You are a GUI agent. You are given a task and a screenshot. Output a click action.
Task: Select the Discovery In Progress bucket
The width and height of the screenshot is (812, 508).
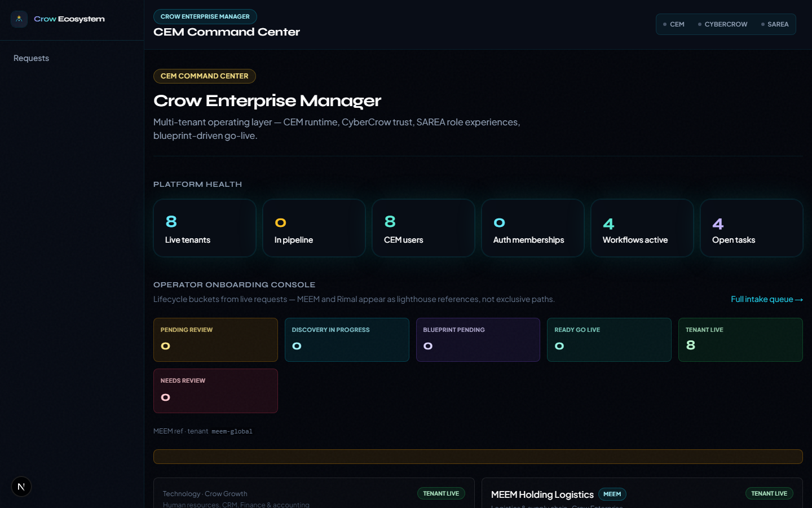tap(347, 340)
